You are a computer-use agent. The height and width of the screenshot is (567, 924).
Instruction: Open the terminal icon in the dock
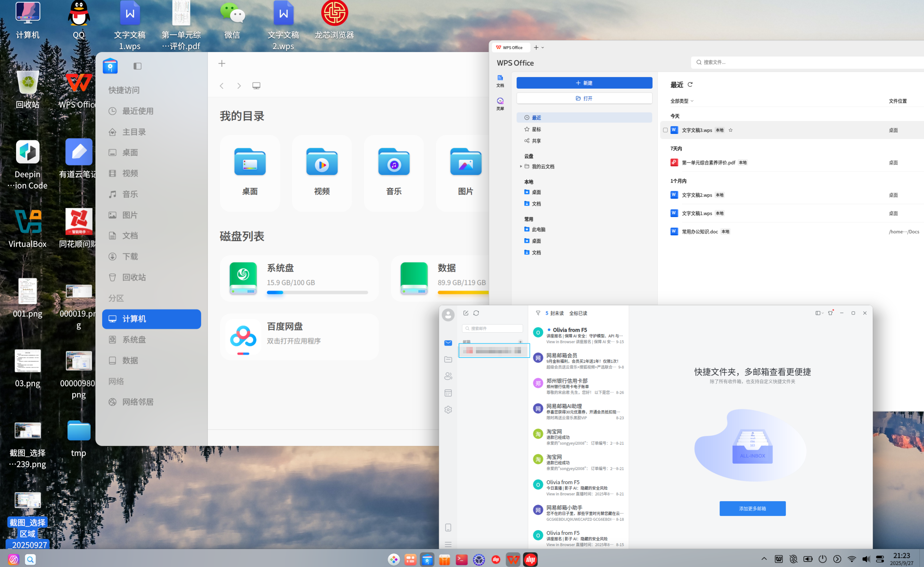point(462,560)
